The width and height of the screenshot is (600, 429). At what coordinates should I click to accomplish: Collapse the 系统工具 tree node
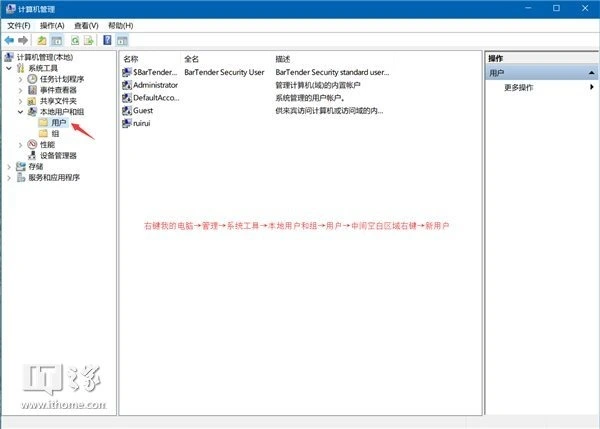[x=9, y=68]
